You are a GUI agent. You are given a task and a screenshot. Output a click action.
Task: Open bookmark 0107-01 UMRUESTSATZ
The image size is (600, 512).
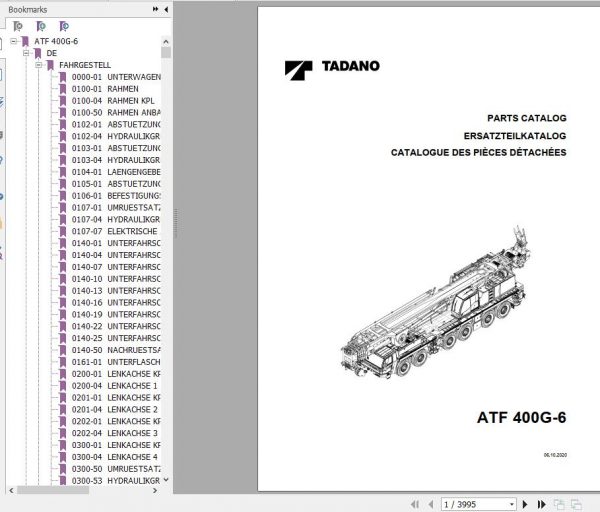(116, 207)
